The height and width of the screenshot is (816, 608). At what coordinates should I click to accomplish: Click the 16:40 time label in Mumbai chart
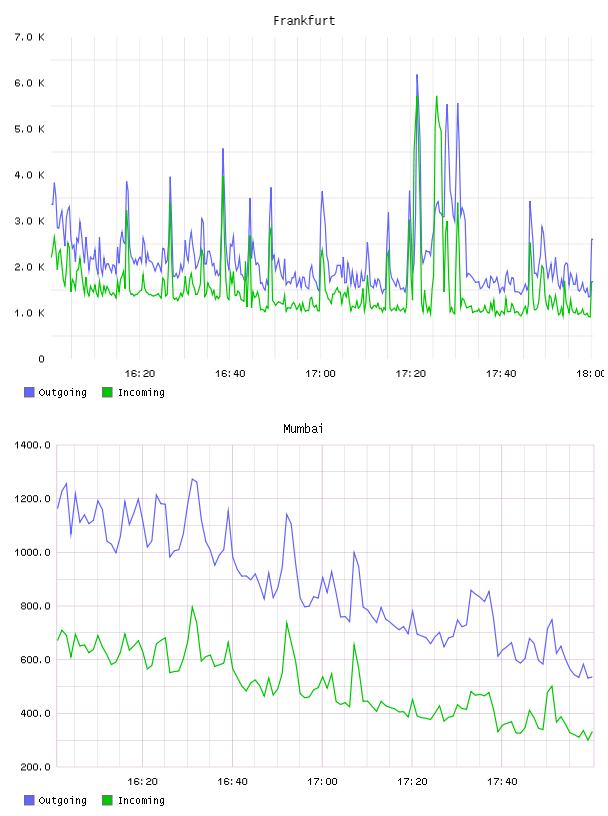pos(232,782)
